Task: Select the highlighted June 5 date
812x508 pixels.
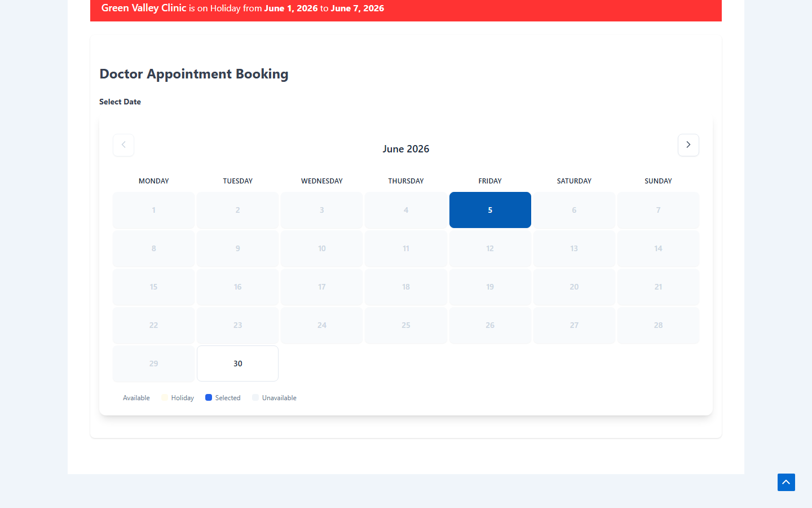Action: point(490,210)
